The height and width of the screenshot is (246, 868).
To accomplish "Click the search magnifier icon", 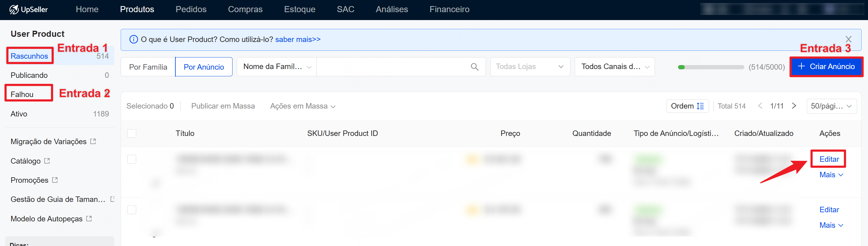I will 474,67.
